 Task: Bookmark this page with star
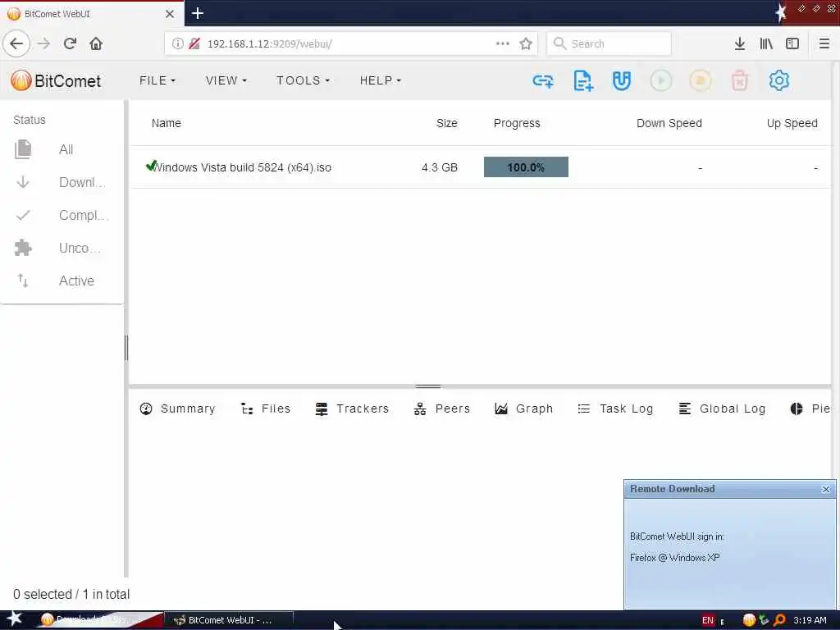pos(526,43)
